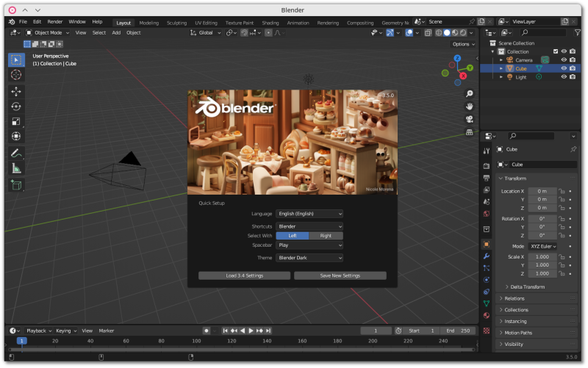Activate the Scale tool
The height and width of the screenshot is (368, 588).
click(16, 121)
